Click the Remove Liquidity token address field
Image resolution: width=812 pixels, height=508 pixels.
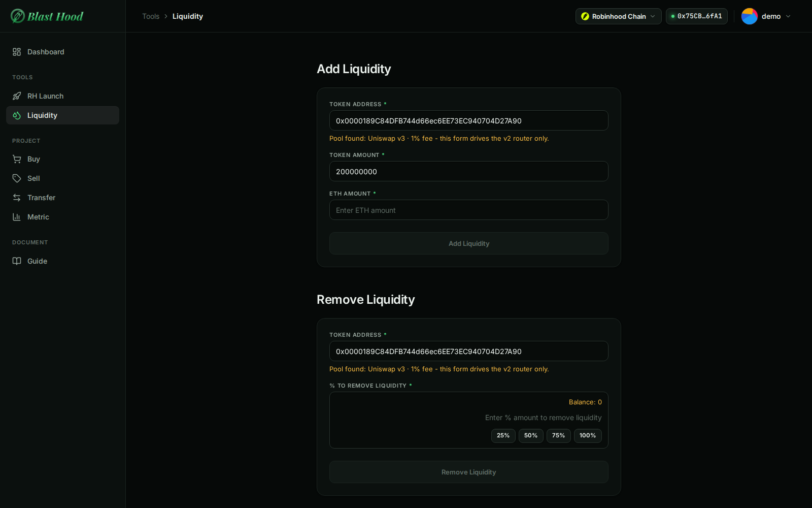(x=469, y=351)
